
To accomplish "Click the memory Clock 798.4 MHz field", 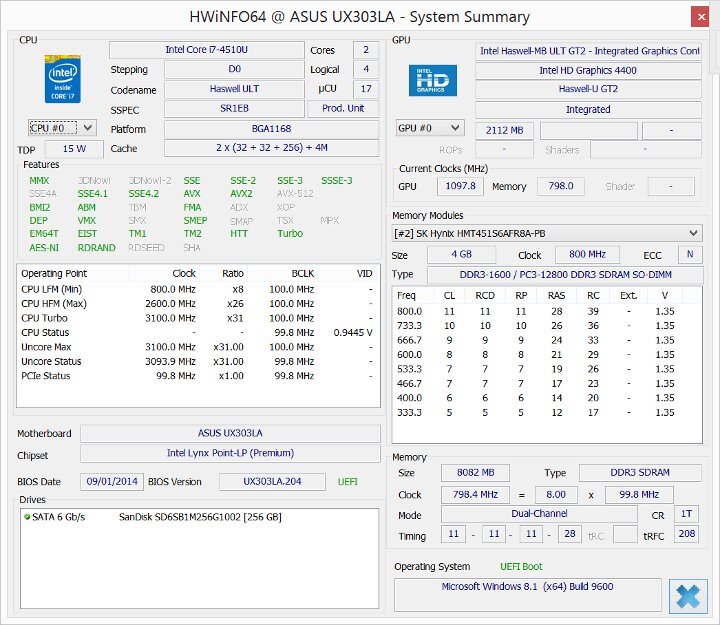I will (475, 495).
